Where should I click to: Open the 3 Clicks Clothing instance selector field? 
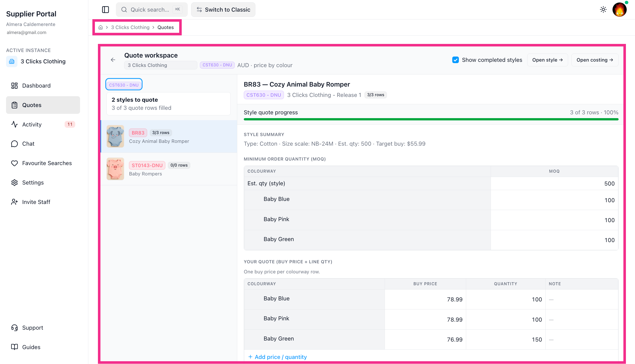point(161,65)
